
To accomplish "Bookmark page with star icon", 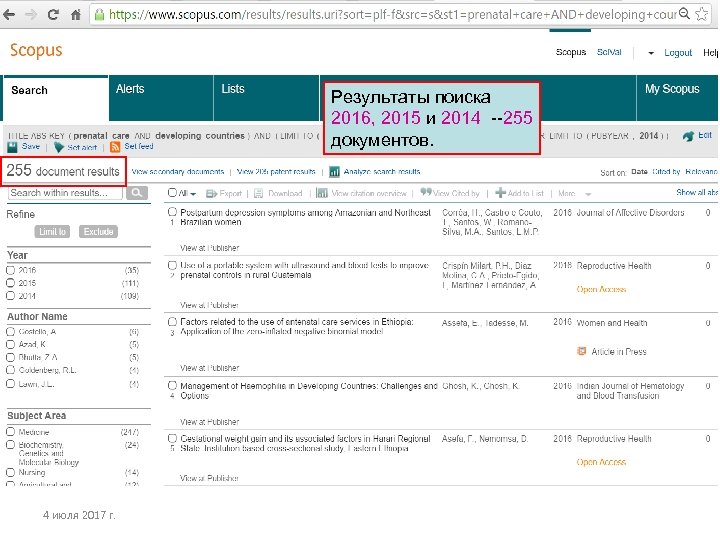I will pos(701,14).
